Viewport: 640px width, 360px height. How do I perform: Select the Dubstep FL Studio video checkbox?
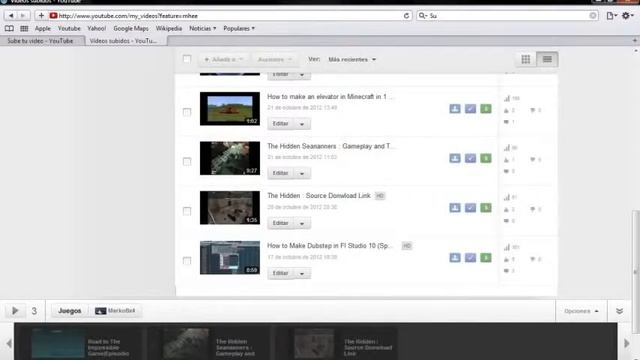point(187,260)
